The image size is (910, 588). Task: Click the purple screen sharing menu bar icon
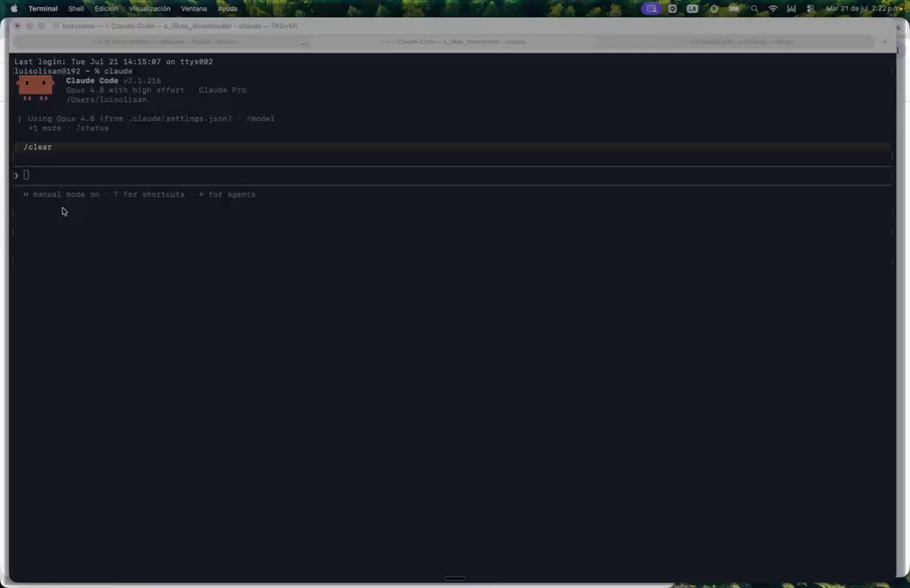(651, 9)
